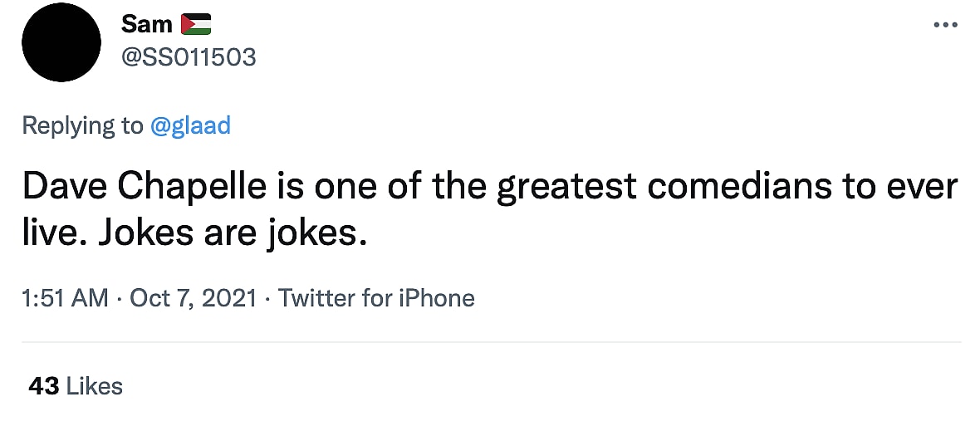Click the horizontal divider above Likes
Screen dimensions: 980x426
[x=490, y=341]
